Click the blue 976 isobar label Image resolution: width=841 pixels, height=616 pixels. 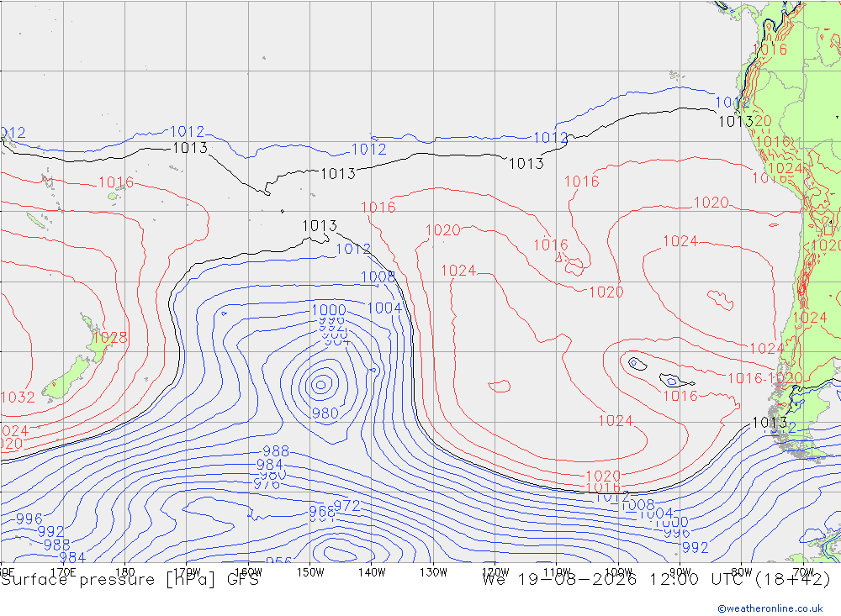[267, 485]
